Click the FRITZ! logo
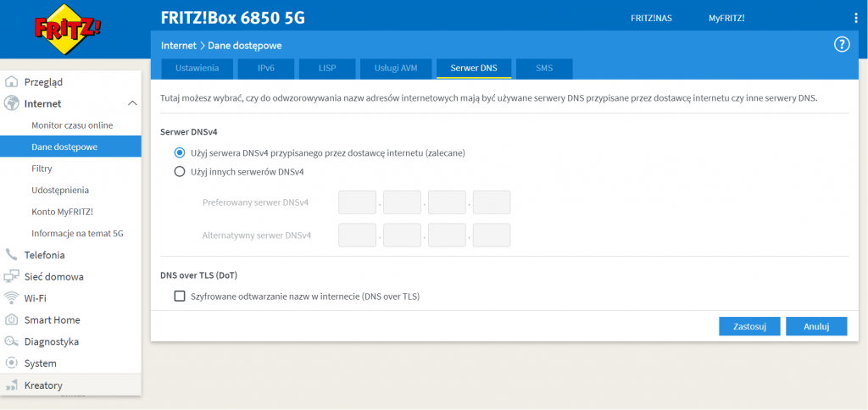Viewport: 868px width, 410px height. (68, 30)
